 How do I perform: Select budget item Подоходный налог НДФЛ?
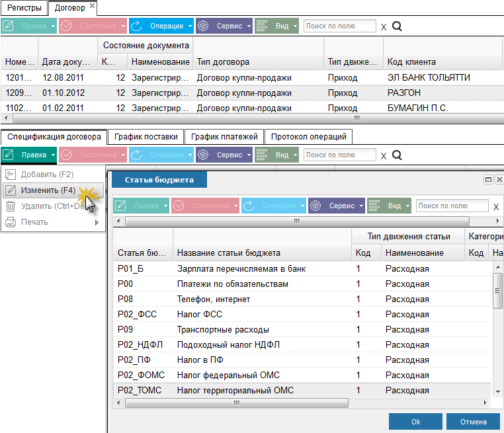302,344
